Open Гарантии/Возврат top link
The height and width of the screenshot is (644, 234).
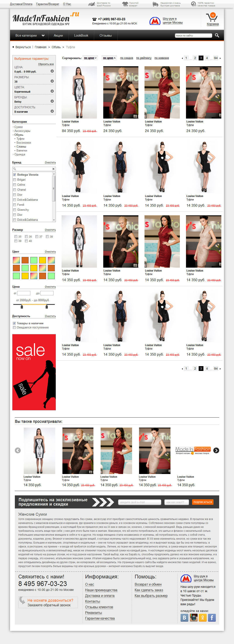point(48,4)
